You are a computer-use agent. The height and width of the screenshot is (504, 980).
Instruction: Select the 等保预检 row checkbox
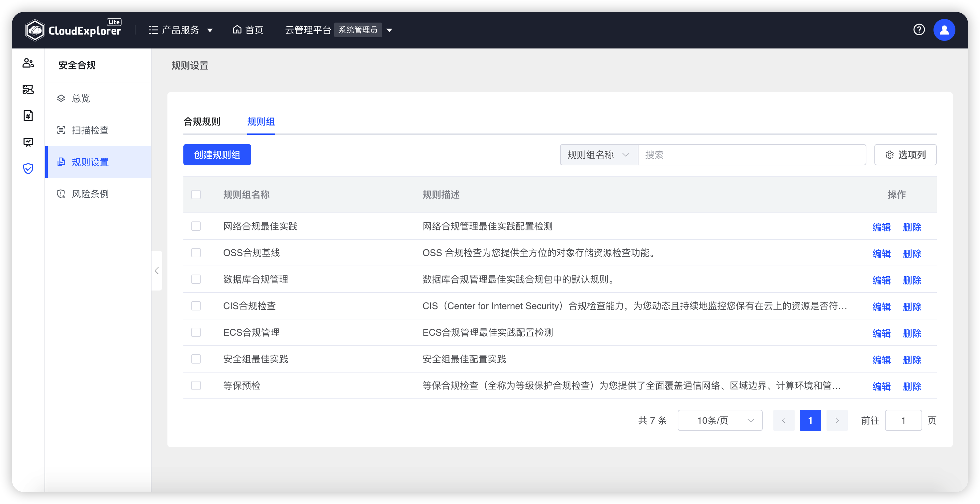pyautogui.click(x=196, y=385)
